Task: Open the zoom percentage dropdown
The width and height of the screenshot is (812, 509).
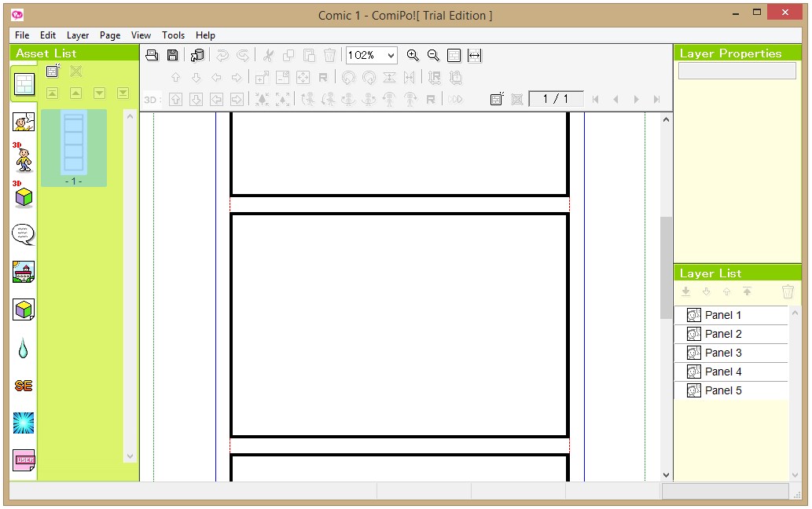Action: tap(391, 55)
